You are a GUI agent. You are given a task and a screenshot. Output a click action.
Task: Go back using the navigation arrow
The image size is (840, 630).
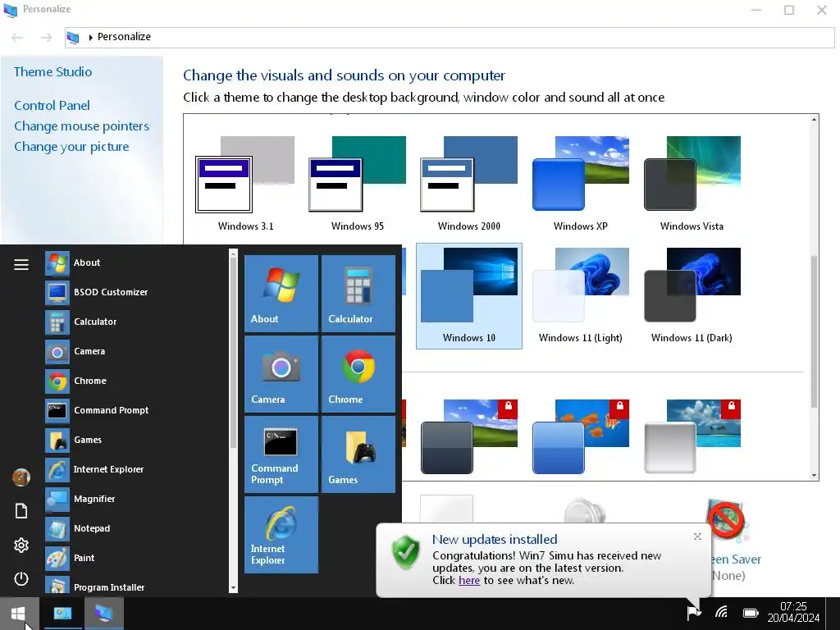(18, 37)
